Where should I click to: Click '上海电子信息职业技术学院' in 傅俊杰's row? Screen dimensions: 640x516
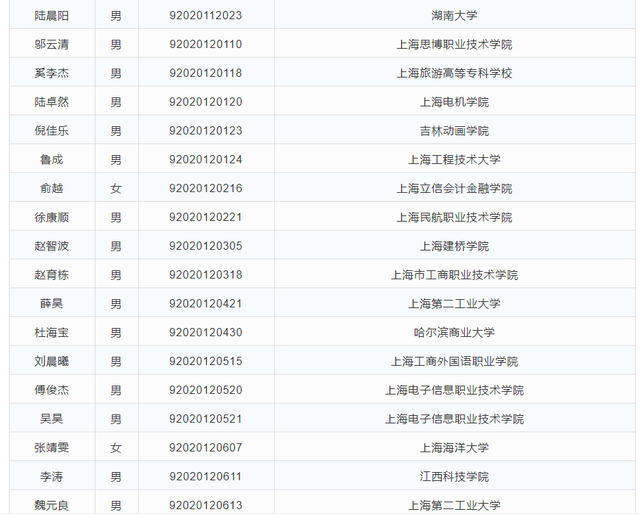click(x=454, y=390)
